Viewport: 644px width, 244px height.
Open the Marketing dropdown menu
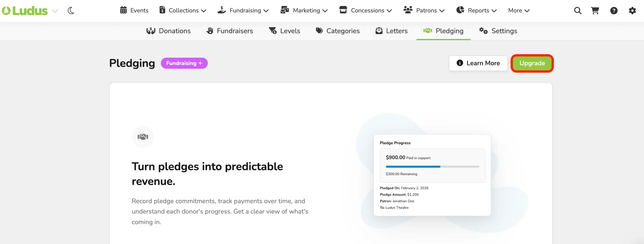click(x=304, y=10)
